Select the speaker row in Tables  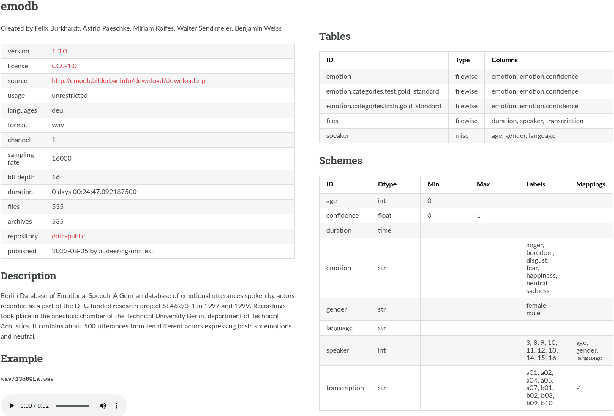pyautogui.click(x=338, y=133)
